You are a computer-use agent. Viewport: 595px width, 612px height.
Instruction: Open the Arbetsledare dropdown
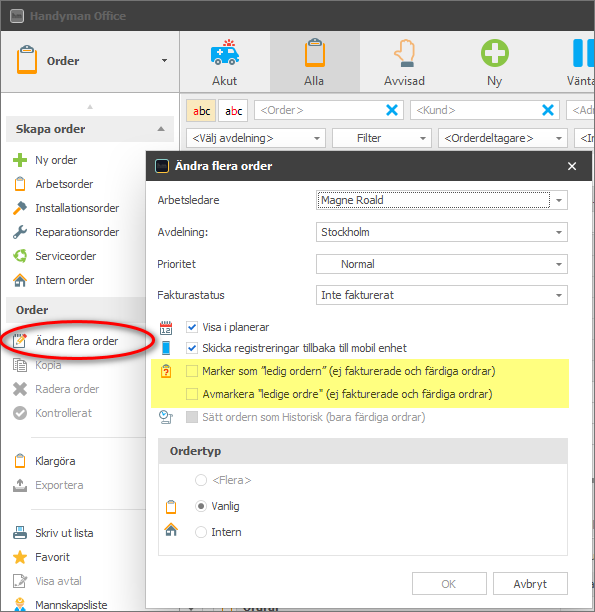tap(442, 200)
